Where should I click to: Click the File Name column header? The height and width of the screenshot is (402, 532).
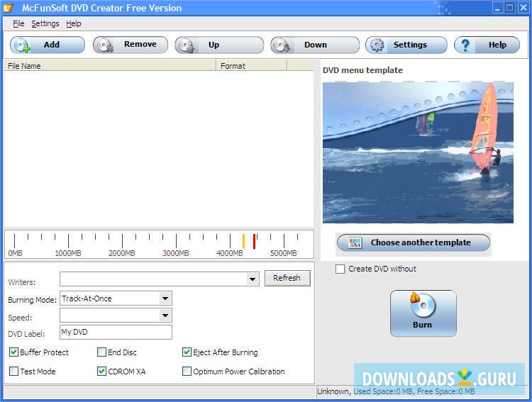point(109,66)
